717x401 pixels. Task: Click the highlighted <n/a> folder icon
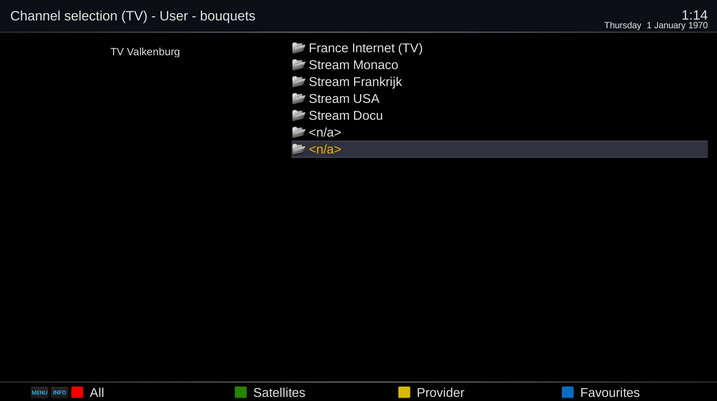[x=299, y=149]
